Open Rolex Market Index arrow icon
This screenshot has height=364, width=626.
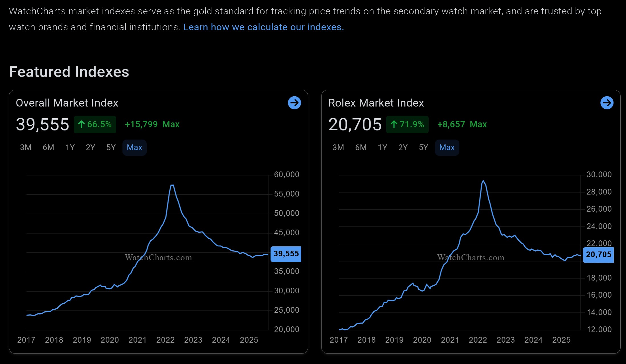point(607,103)
